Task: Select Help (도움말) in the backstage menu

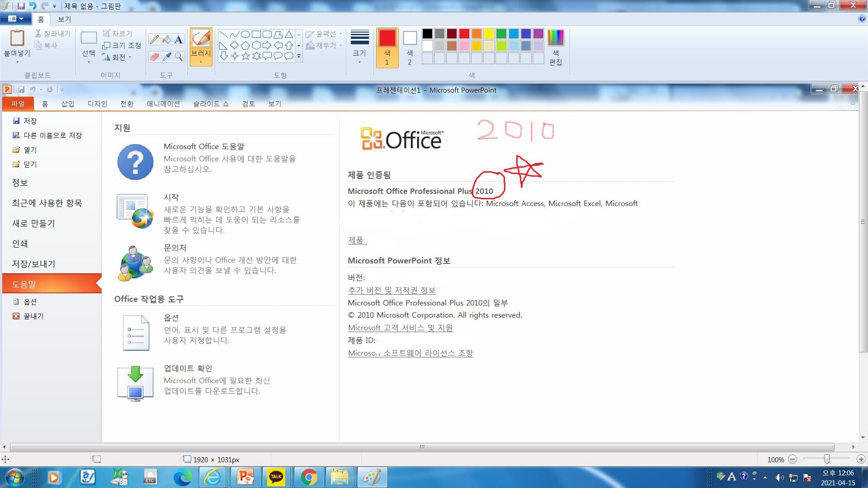Action: [x=52, y=284]
